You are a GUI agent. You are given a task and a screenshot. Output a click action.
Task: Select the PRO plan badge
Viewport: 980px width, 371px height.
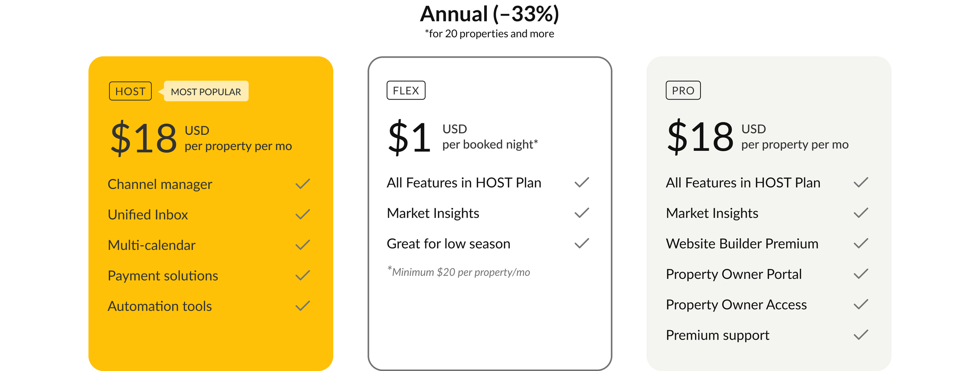(683, 90)
